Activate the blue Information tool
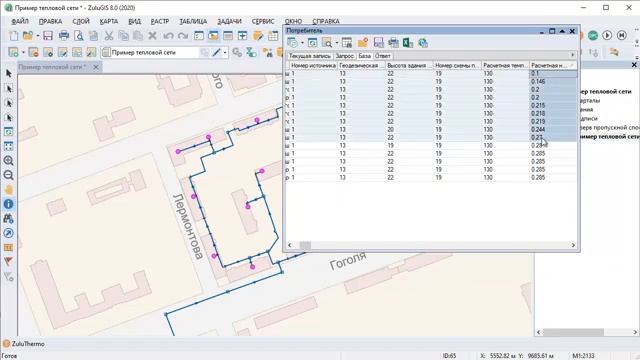This screenshot has height=360, width=640. tap(9, 204)
